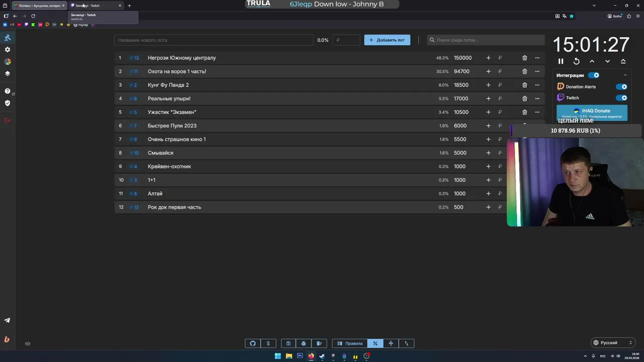Delete the Кунг Фу Панда 2 lot
Screen dimensions: 644x362
pos(525,85)
